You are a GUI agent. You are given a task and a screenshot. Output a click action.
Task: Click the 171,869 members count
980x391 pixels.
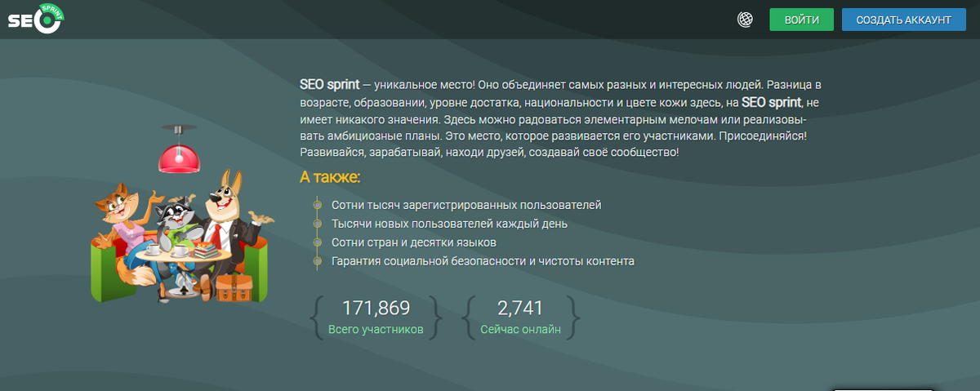(376, 308)
